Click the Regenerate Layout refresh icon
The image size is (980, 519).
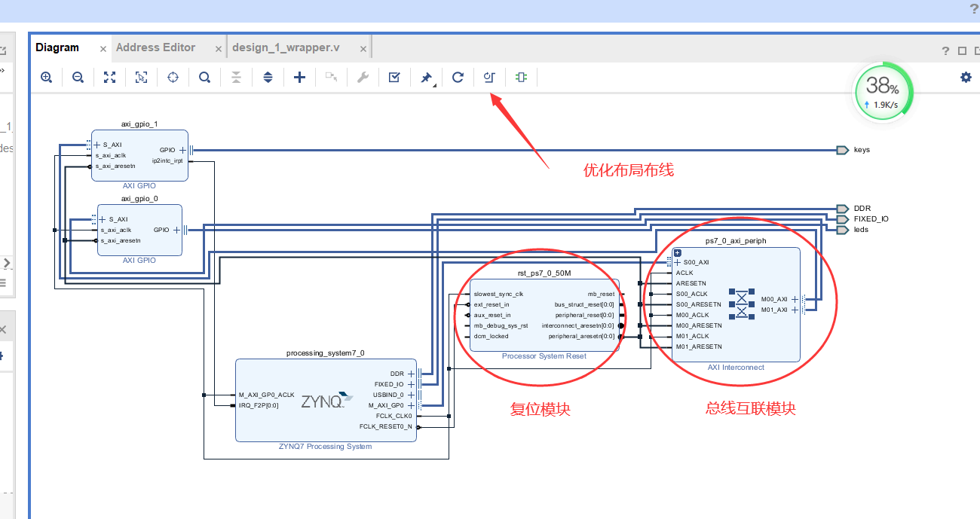[x=458, y=77]
